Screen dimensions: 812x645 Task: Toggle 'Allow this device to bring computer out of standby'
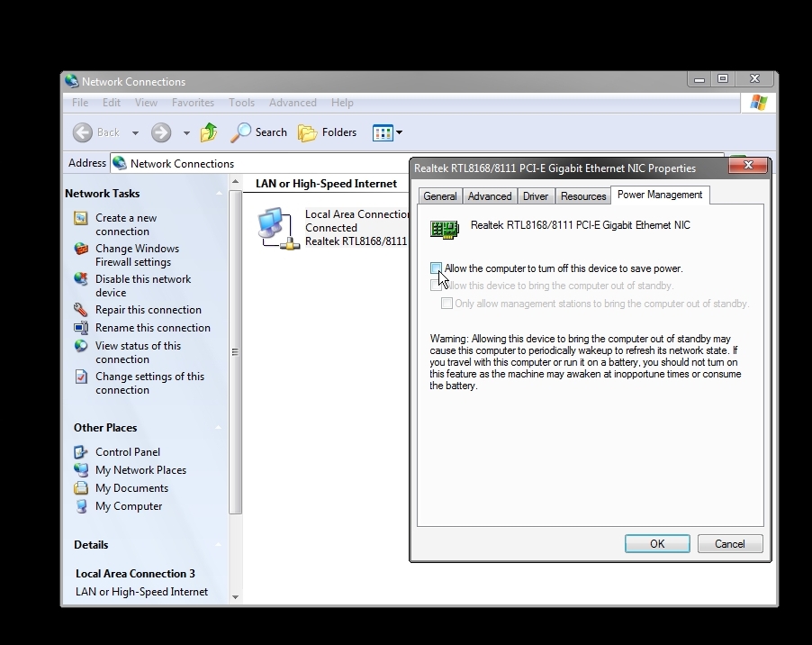[436, 286]
